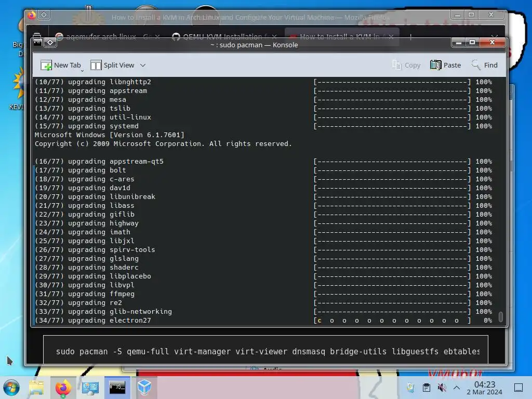Viewport: 532px width, 399px height.
Task: Expand Firefox list all tabs chevron
Action: coord(495,36)
